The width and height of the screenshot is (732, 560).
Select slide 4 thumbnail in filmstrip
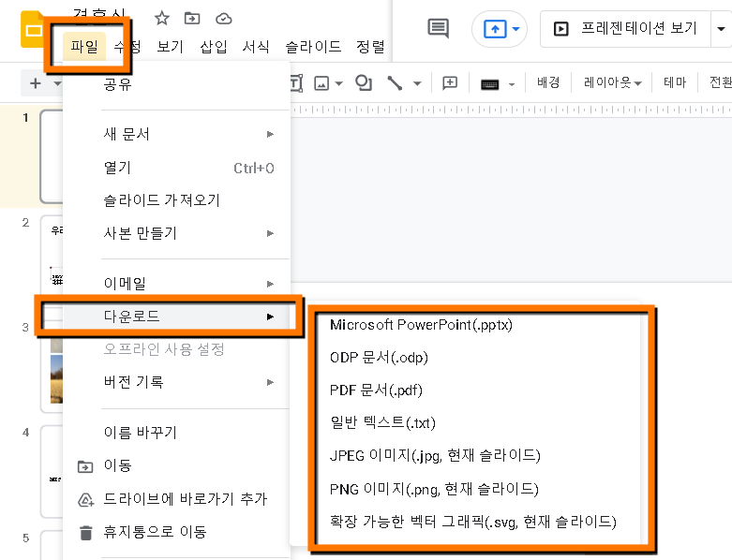(x=52, y=471)
